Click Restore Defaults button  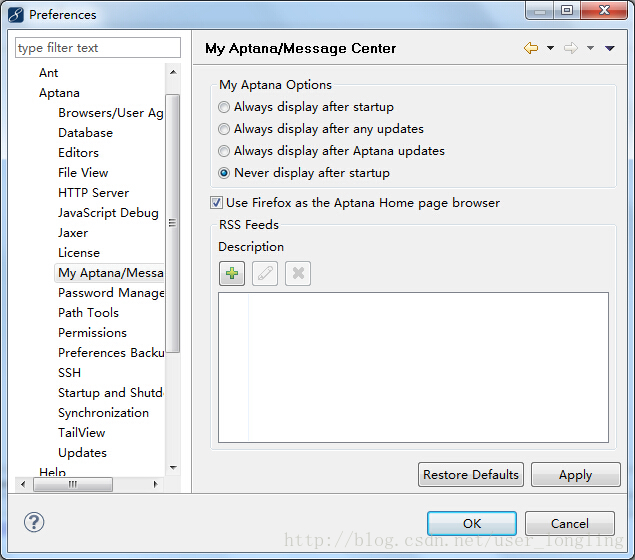(x=471, y=475)
